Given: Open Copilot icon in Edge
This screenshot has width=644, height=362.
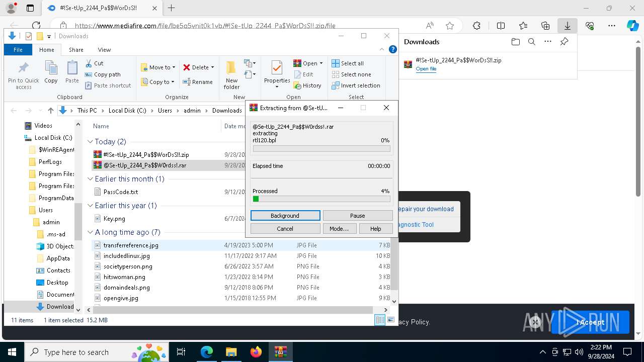Looking at the screenshot, I should pos(632,26).
